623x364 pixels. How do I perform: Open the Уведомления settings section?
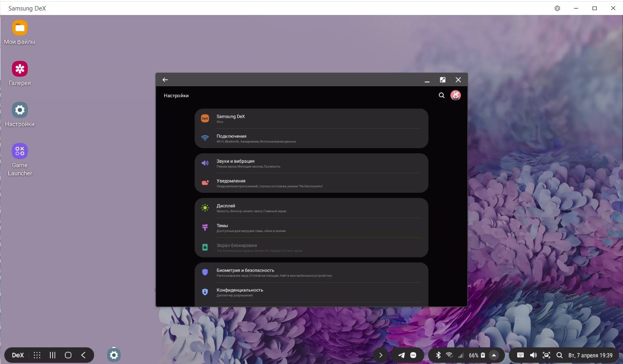pos(311,183)
